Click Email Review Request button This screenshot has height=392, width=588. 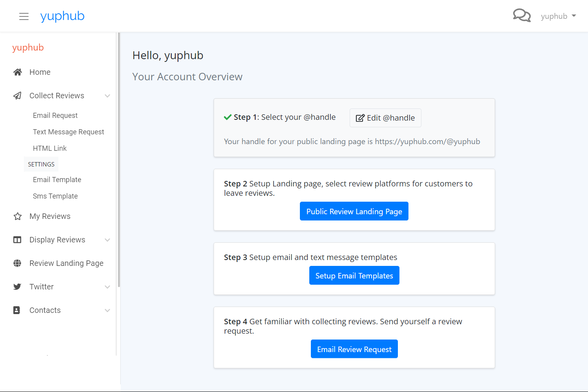[354, 349]
